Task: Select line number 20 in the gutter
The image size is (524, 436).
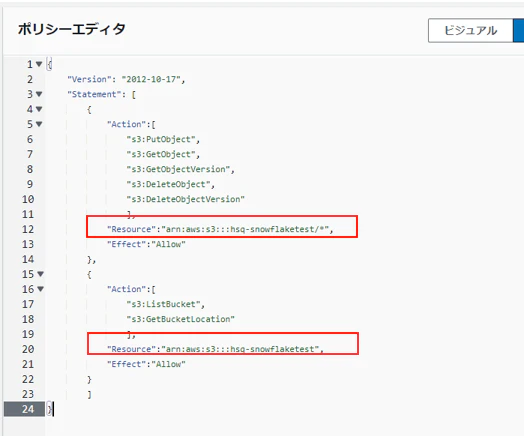Action: pos(28,349)
